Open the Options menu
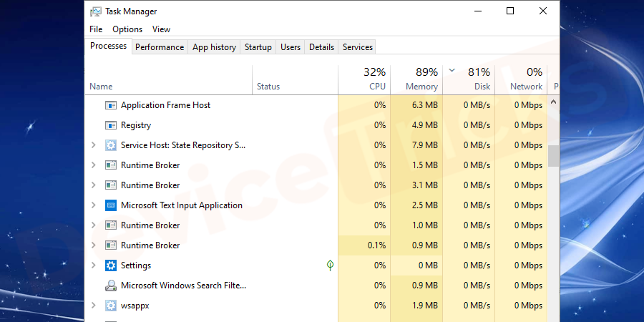Image resolution: width=644 pixels, height=322 pixels. coord(127,29)
